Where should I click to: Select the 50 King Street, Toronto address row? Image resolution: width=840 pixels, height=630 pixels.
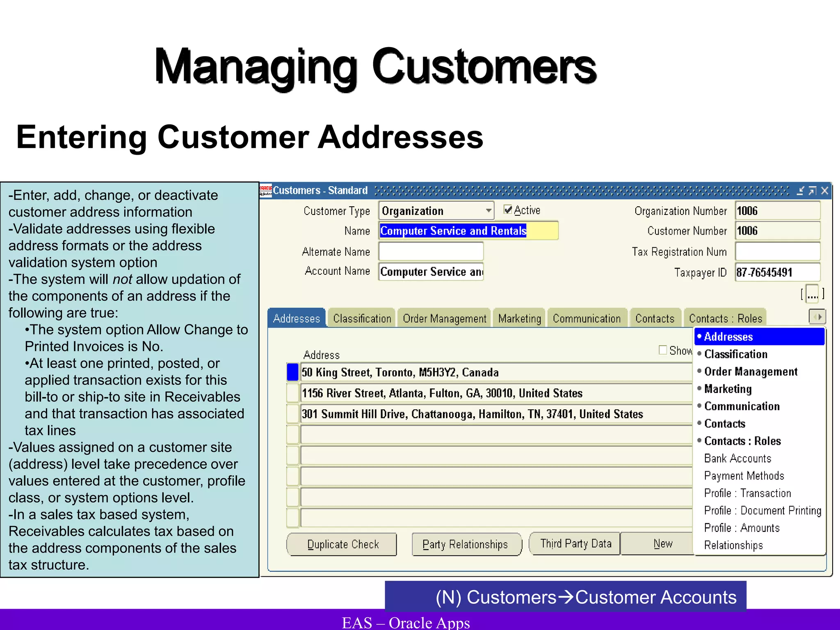[x=496, y=372]
